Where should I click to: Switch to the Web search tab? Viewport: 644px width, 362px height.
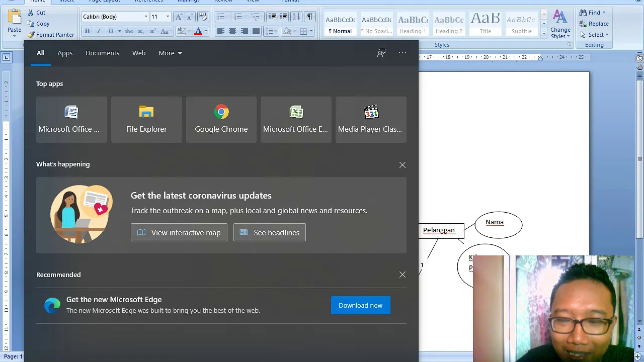tap(139, 53)
